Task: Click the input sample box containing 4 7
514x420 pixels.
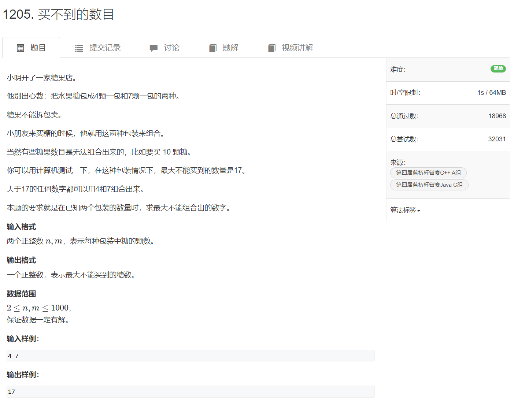Action: point(191,356)
